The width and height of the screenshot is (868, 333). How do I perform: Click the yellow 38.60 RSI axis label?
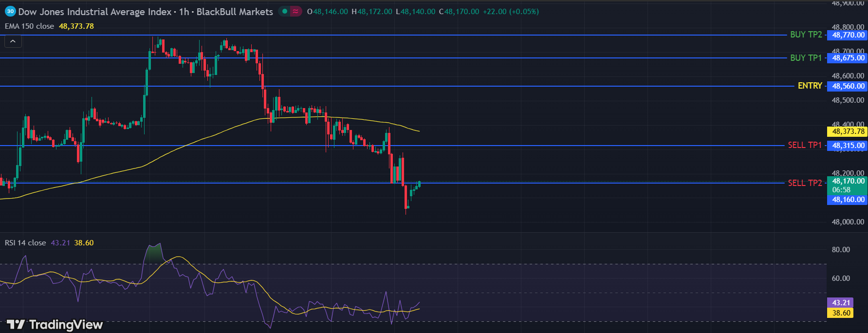click(x=841, y=313)
